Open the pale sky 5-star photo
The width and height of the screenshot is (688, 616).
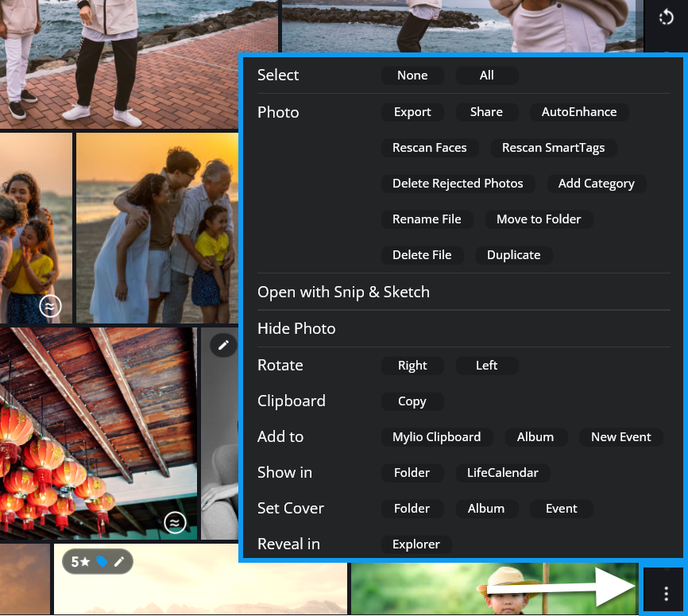pos(200,579)
